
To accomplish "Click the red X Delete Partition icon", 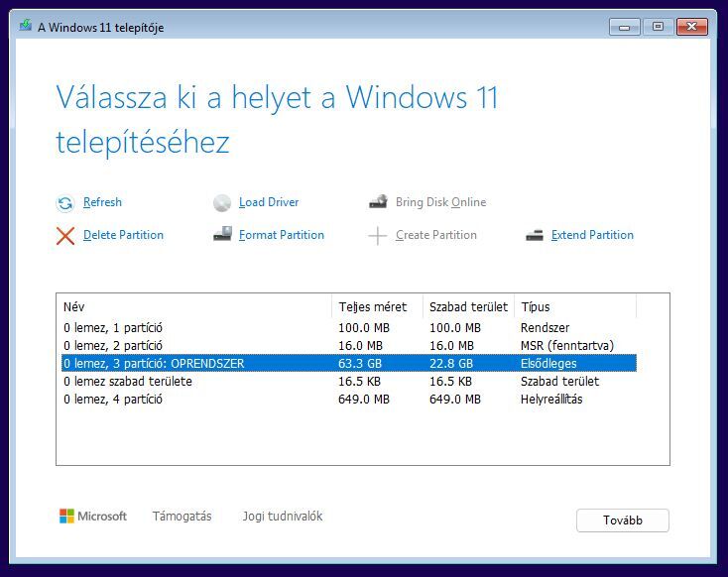I will pyautogui.click(x=65, y=236).
